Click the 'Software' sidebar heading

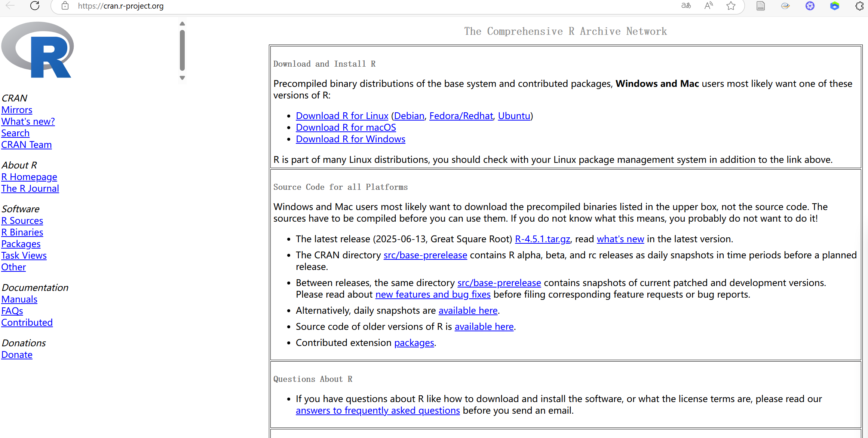pyautogui.click(x=20, y=209)
